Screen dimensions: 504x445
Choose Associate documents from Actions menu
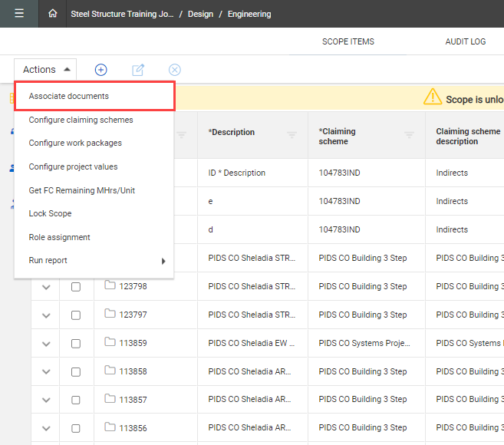pos(69,97)
